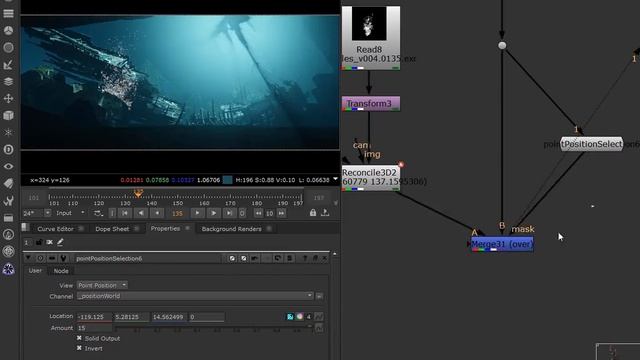Open the bottom purple plugin toolbar icon

click(8, 269)
